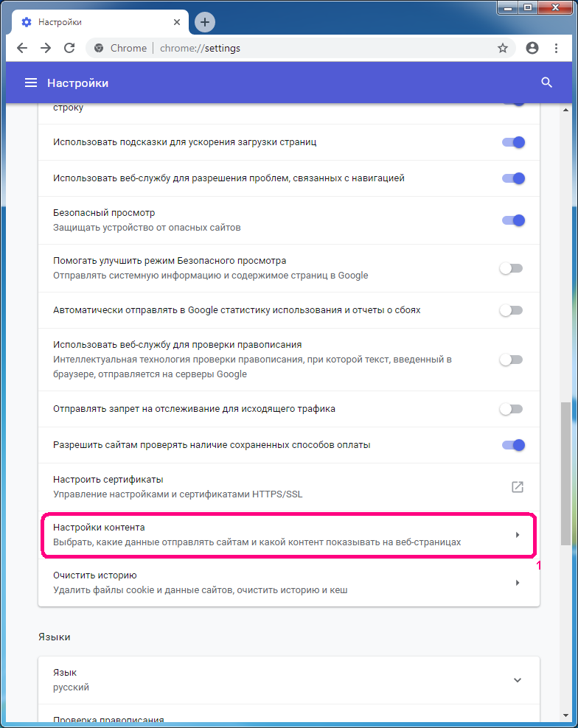Toggle off page load prediction hints
This screenshot has width=578, height=728.
click(512, 141)
